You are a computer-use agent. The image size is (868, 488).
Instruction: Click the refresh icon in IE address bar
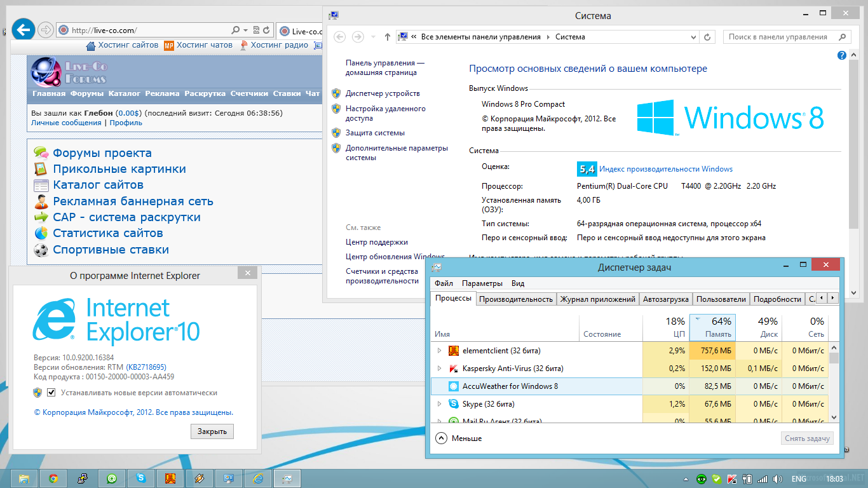pos(266,30)
